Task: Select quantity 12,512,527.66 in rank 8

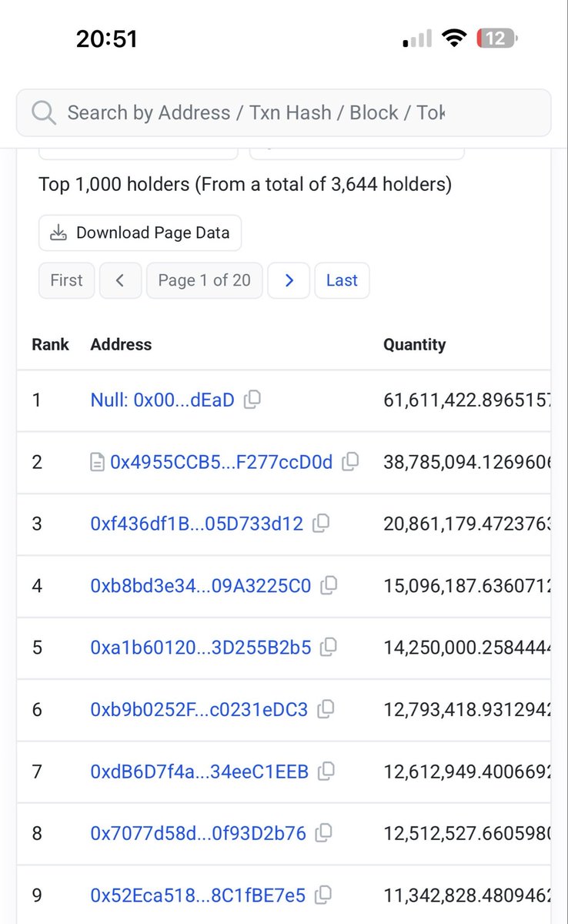Action: tap(467, 833)
